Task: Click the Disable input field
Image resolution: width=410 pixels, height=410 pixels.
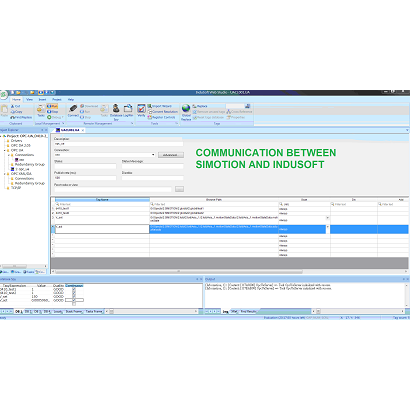Action: 152,178
